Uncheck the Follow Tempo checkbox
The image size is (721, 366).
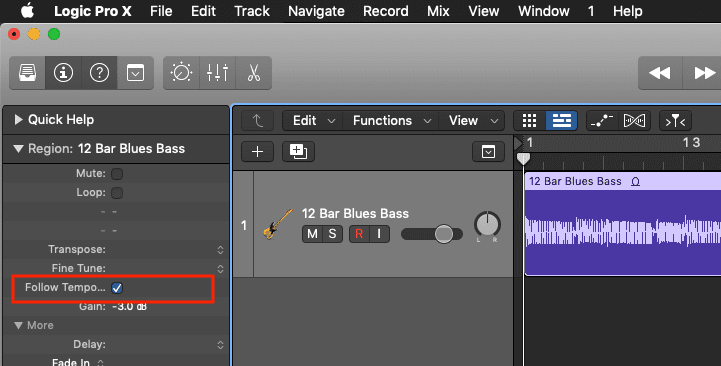[117, 288]
